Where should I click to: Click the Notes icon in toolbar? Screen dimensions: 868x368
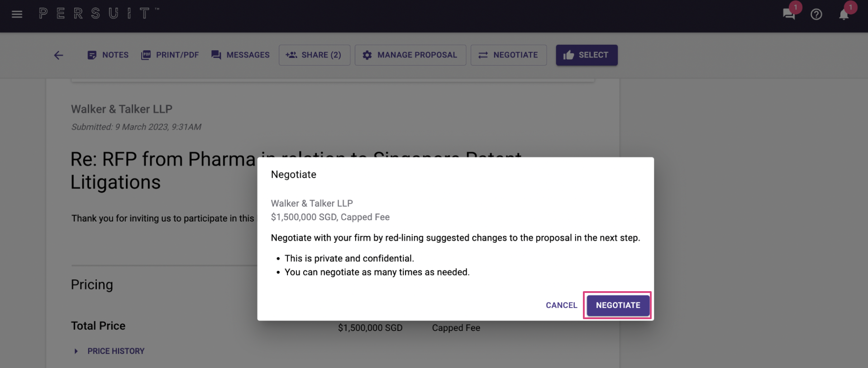pyautogui.click(x=92, y=55)
